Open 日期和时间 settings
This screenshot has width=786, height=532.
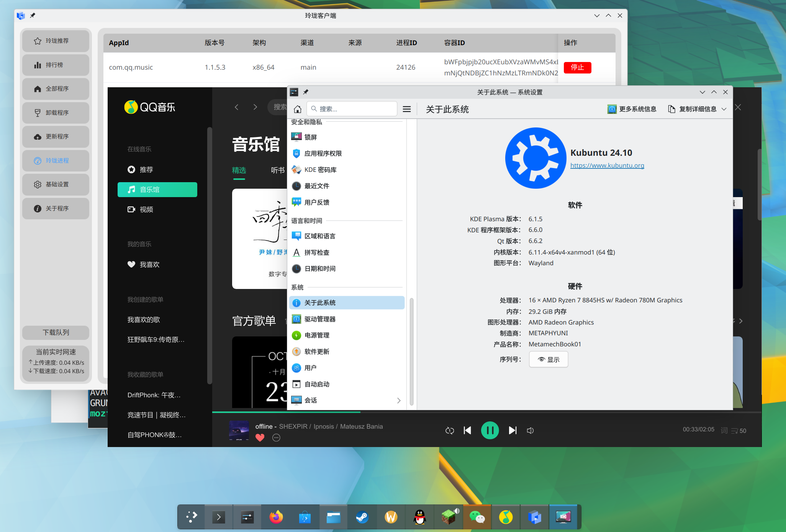click(347, 269)
